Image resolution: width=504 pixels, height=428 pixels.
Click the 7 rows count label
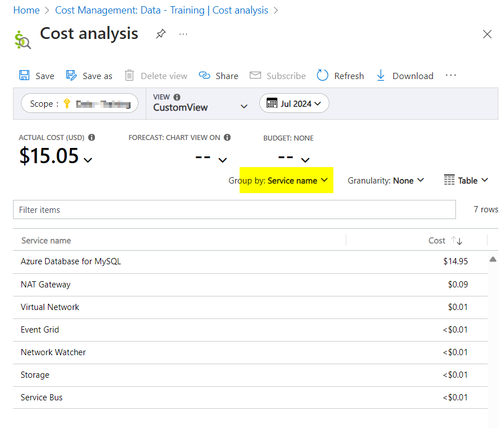coord(486,209)
